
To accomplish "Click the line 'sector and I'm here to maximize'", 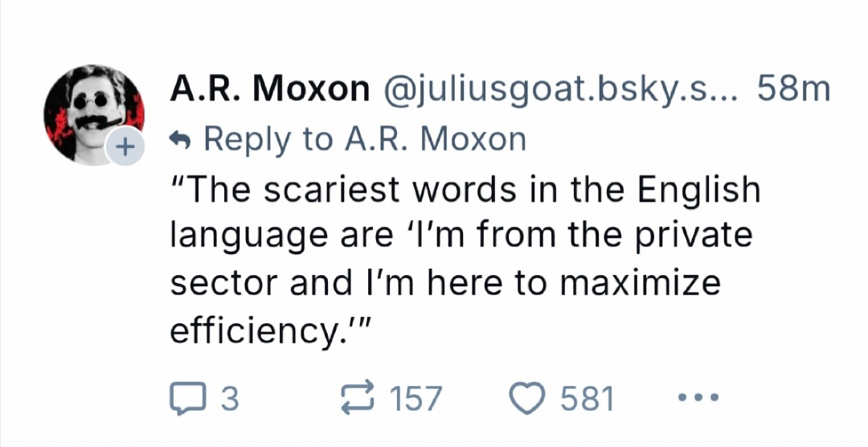I will click(444, 283).
